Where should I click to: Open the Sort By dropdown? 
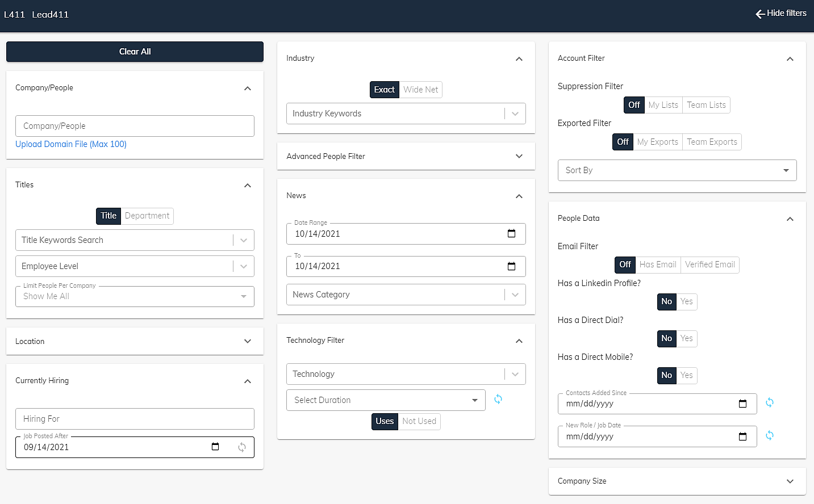coord(677,170)
